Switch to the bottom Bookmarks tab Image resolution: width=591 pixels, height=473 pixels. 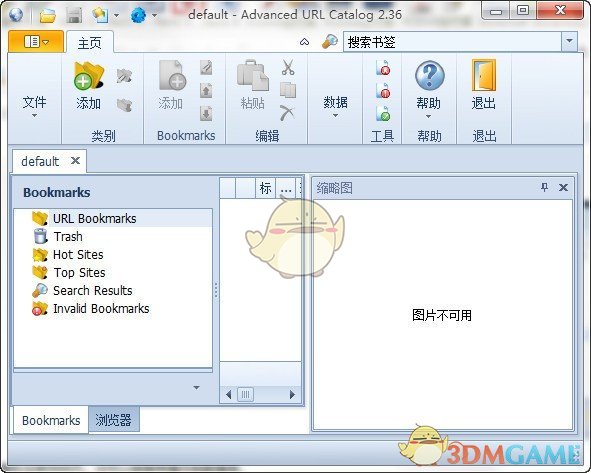[51, 420]
